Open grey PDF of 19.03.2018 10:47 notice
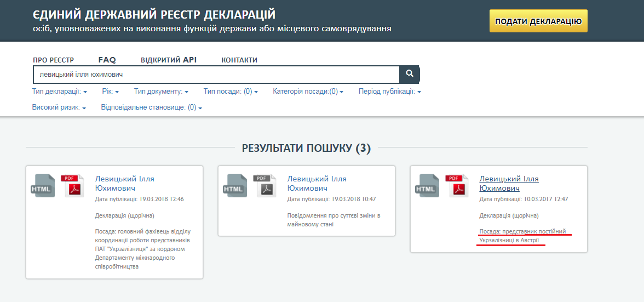 [x=264, y=186]
